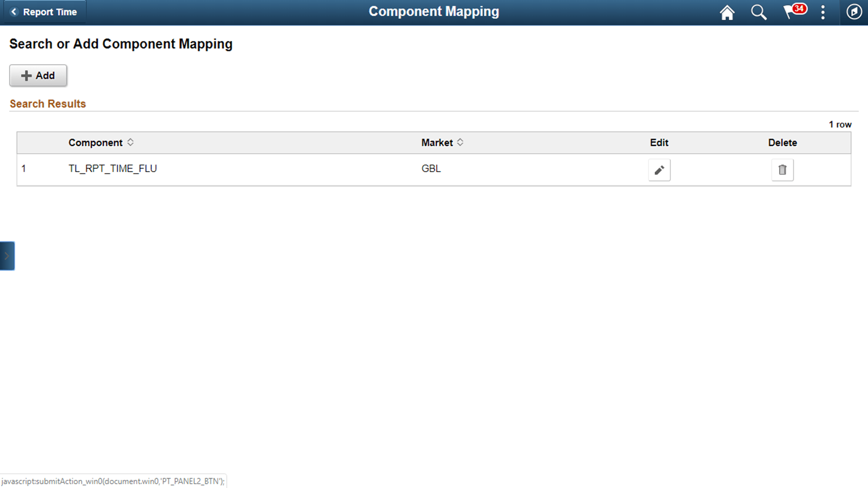Open the Actions kebab menu icon
The height and width of the screenshot is (488, 868).
823,12
